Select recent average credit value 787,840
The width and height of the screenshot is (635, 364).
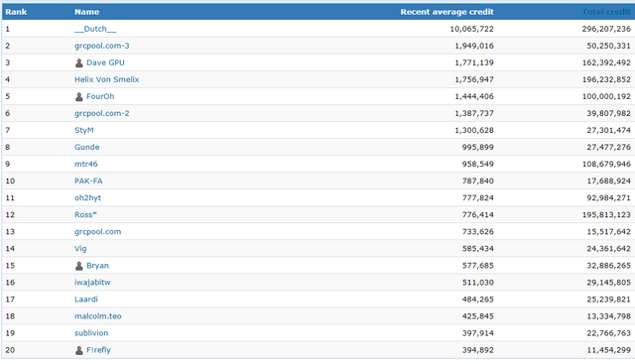[x=478, y=181]
